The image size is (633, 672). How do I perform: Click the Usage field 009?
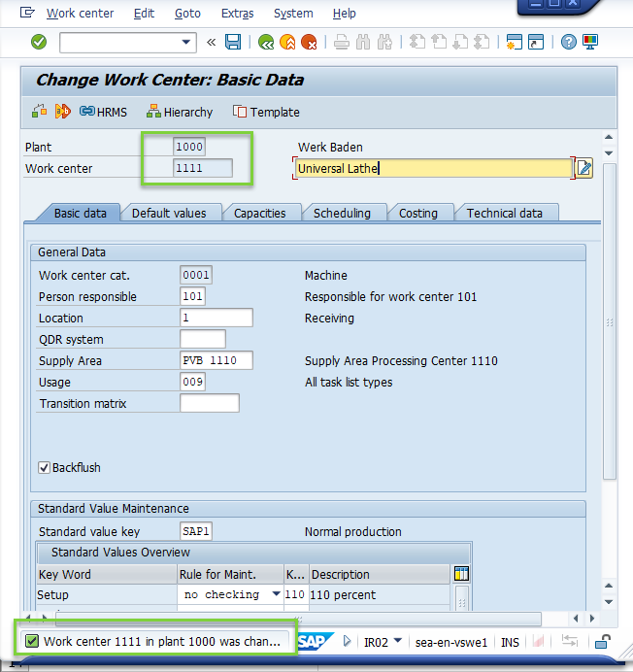point(192,382)
